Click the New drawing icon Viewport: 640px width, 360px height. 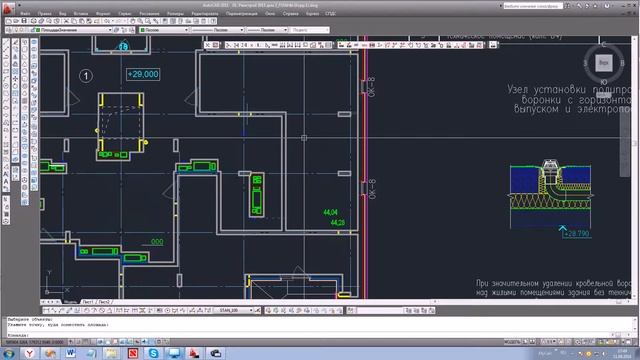[8, 21]
